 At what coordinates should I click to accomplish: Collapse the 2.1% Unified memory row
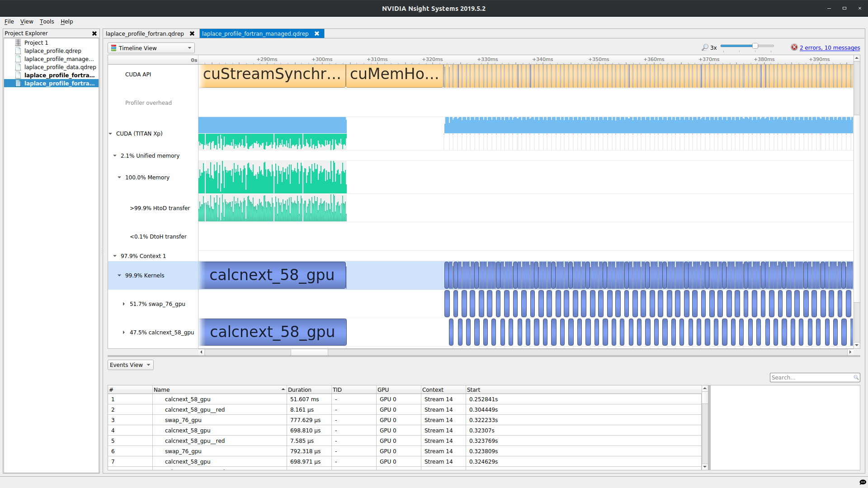click(x=115, y=156)
